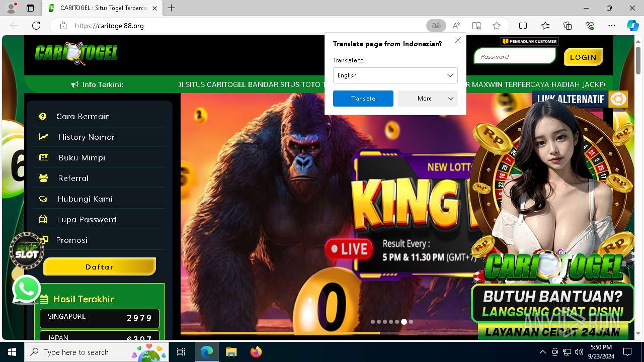The image size is (644, 362).
Task: Click the yellow LOGIN button
Action: click(583, 57)
